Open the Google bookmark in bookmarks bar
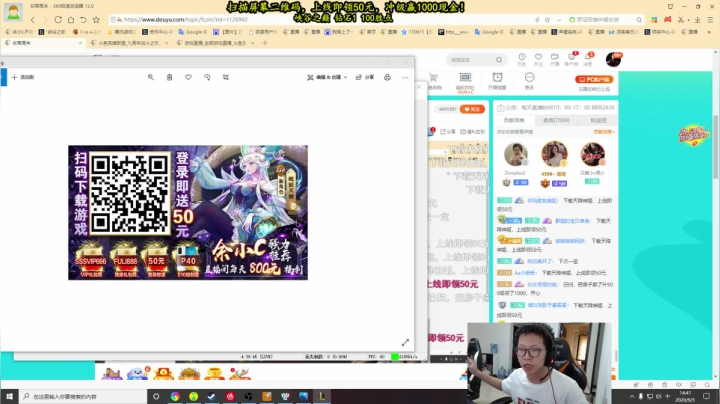720x404 pixels. click(193, 32)
